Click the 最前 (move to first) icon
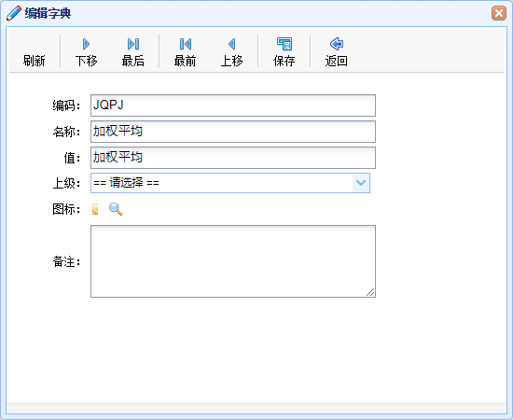 pos(186,44)
